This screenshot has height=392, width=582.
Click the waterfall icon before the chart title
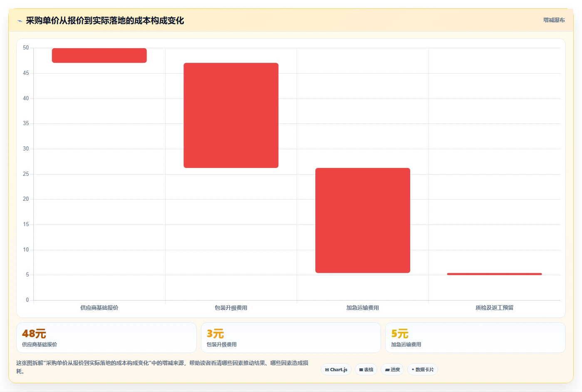click(x=20, y=21)
